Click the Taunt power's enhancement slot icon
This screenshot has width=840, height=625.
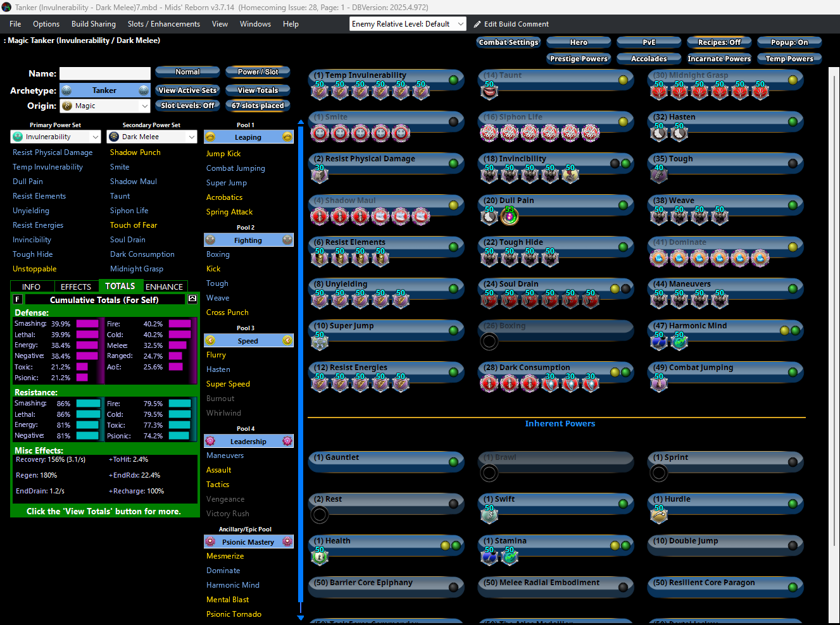(x=489, y=91)
